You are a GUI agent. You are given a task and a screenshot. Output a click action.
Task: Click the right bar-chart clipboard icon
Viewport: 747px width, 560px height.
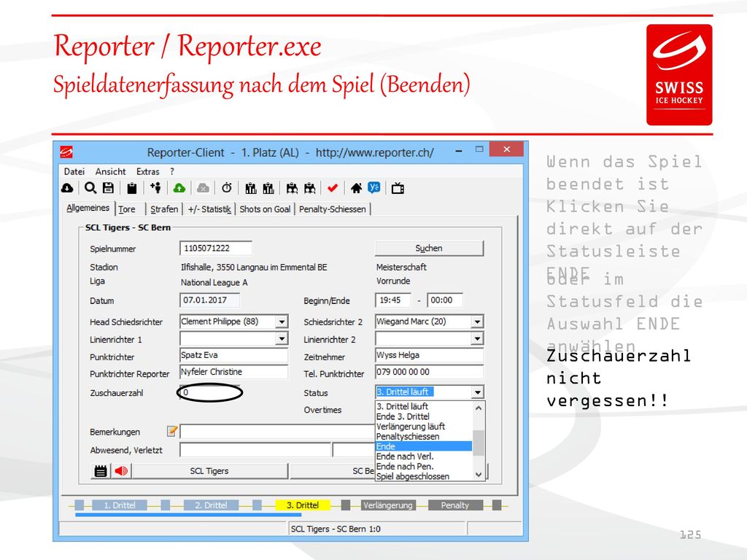tap(268, 189)
